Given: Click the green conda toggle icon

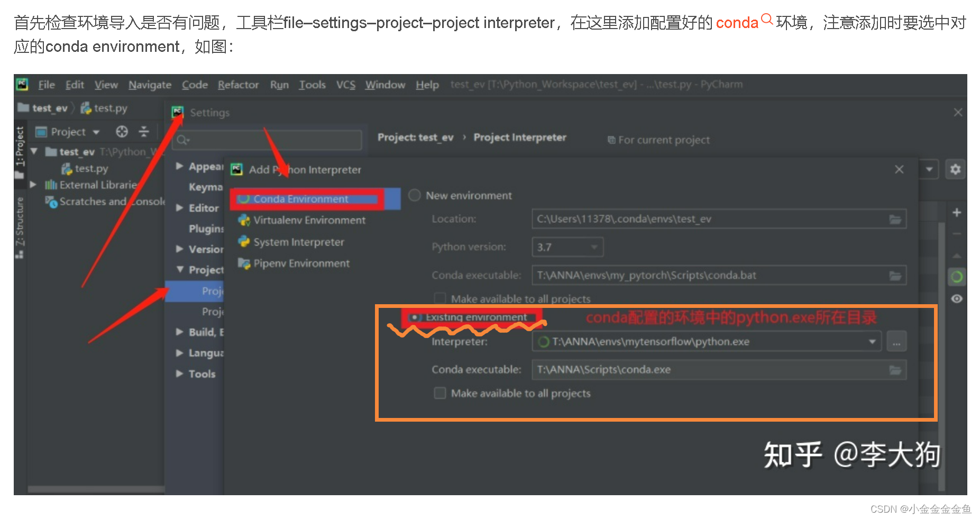Looking at the screenshot, I should [957, 277].
